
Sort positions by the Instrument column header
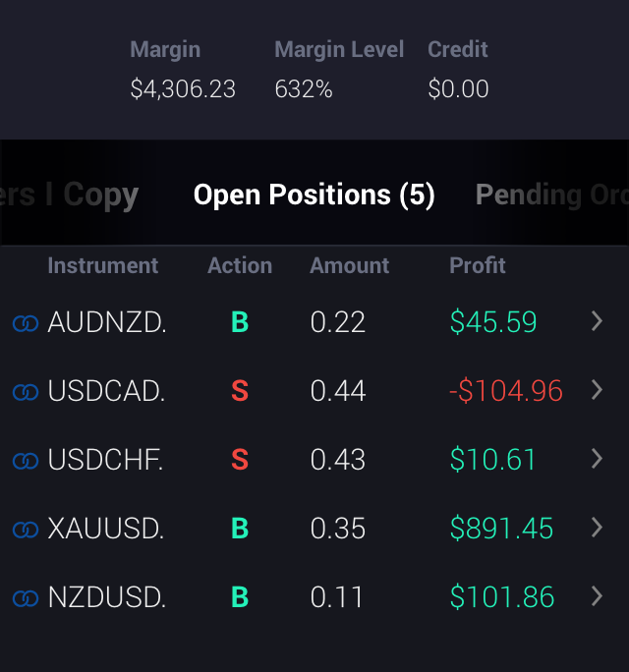click(102, 265)
